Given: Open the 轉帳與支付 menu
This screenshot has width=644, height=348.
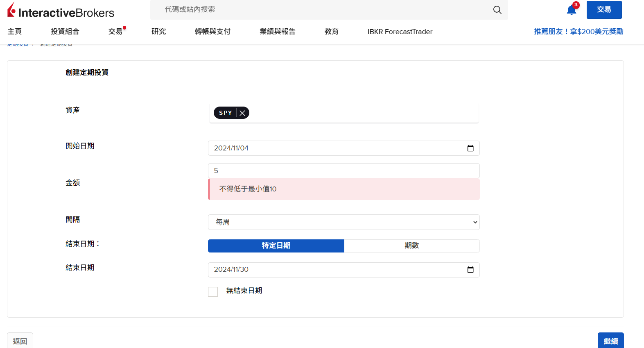Looking at the screenshot, I should click(x=213, y=32).
